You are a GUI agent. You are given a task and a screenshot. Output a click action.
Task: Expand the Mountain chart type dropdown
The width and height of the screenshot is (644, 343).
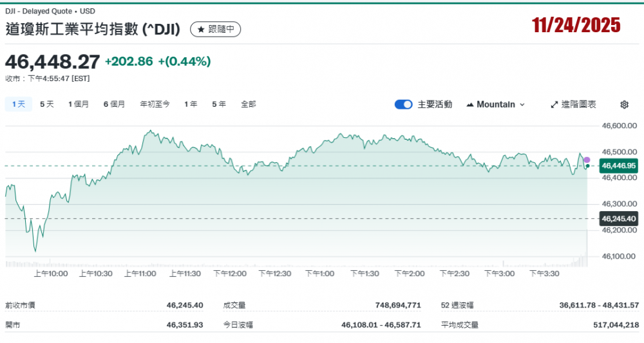pyautogui.click(x=495, y=104)
